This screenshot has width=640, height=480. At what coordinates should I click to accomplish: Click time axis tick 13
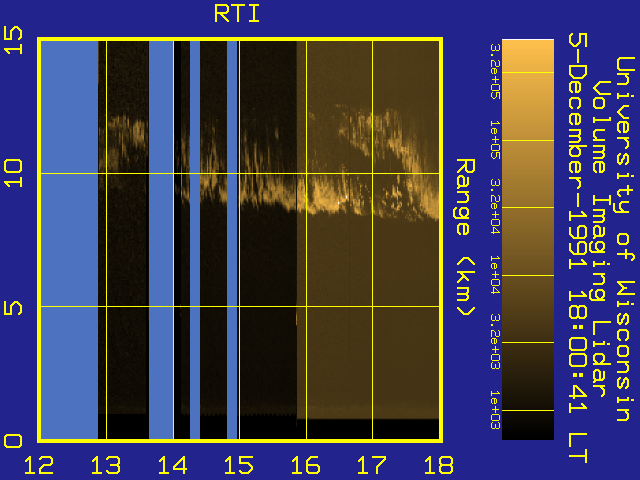point(106,465)
